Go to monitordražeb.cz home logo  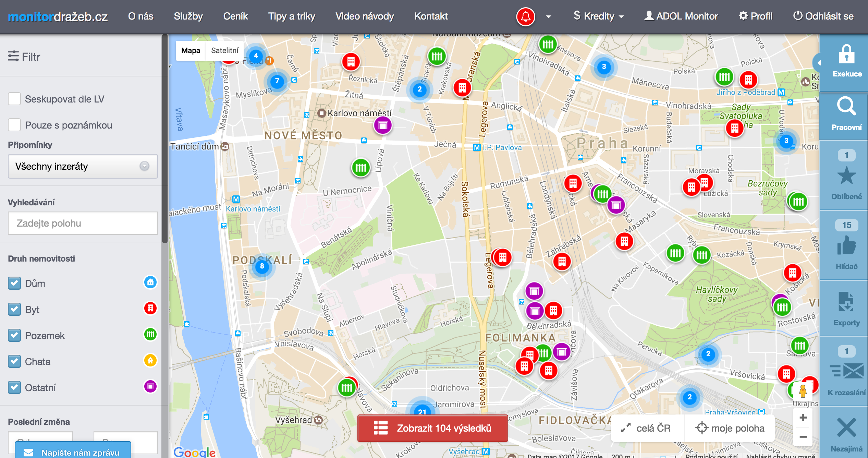click(58, 16)
